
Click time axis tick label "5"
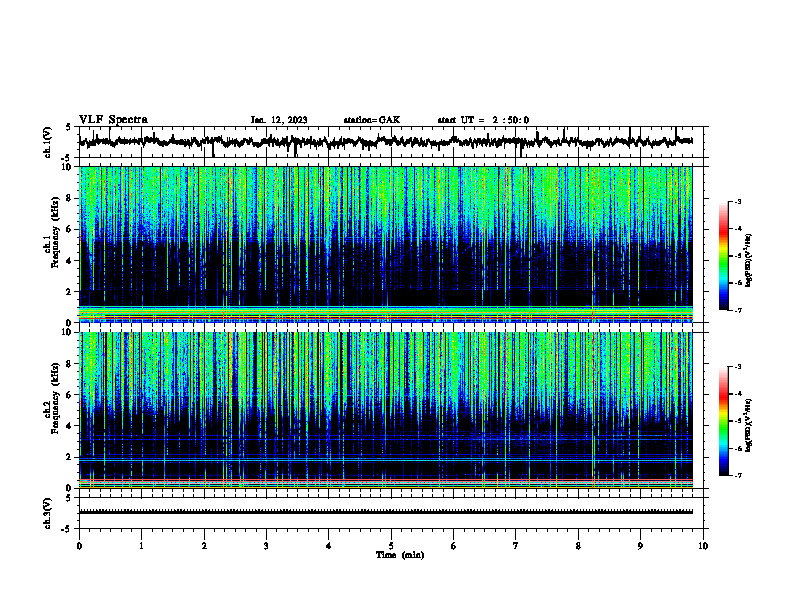click(x=391, y=546)
